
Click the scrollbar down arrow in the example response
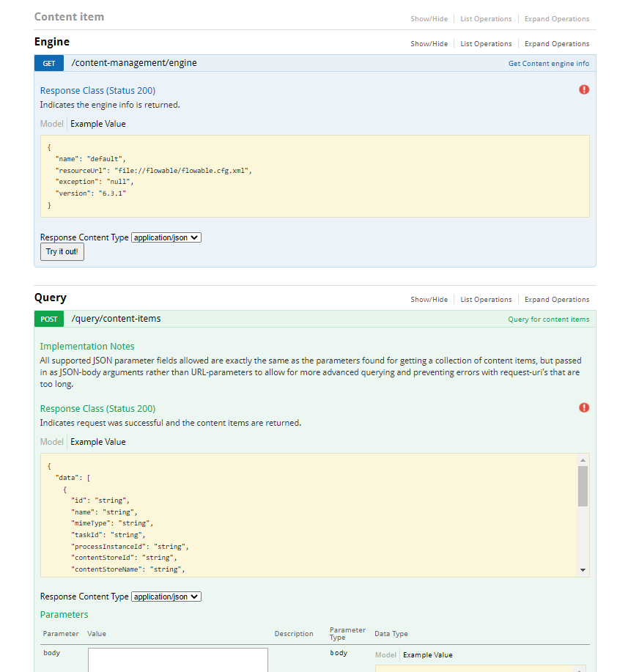click(x=583, y=570)
